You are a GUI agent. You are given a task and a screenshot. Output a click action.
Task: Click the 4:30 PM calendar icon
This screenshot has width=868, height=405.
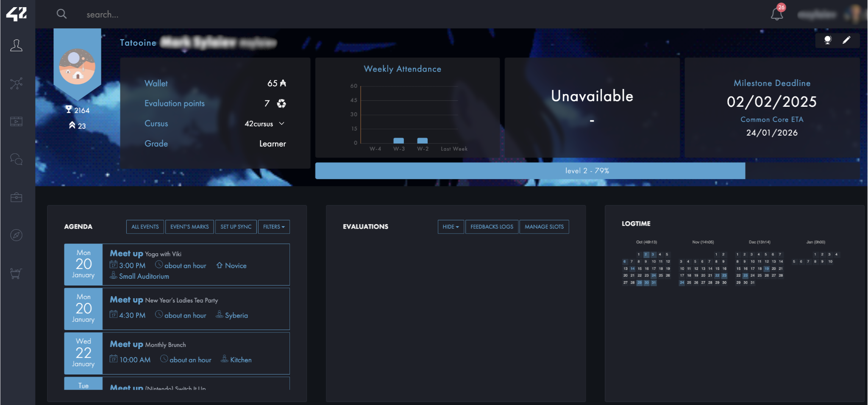114,314
